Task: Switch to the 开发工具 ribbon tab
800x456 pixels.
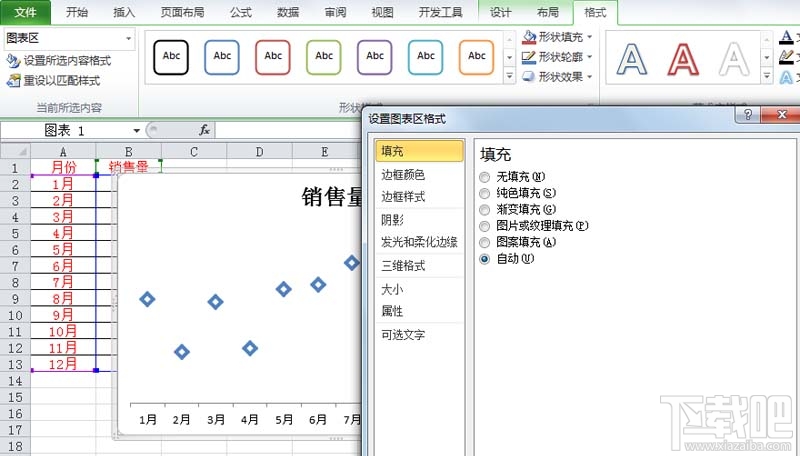Action: pos(441,12)
